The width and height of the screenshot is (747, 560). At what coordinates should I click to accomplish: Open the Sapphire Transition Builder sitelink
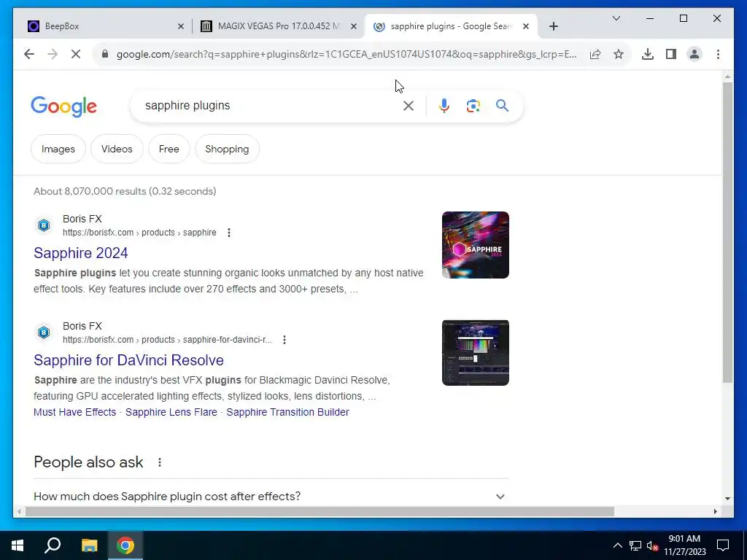[x=287, y=412]
